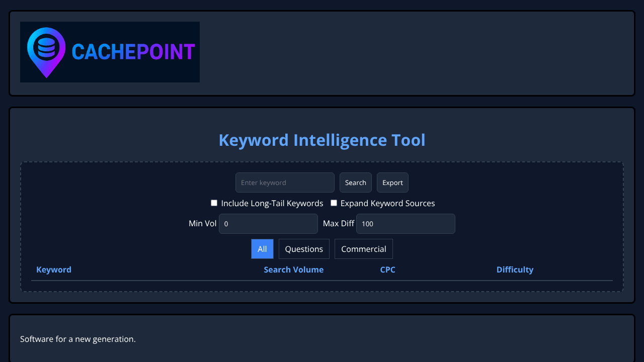Click the CachePoint logo image
The image size is (644, 362).
tap(110, 52)
